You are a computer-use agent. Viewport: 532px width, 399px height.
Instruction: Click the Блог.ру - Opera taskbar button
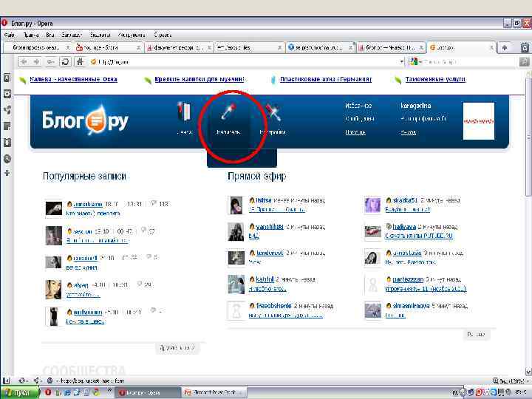coord(149,392)
